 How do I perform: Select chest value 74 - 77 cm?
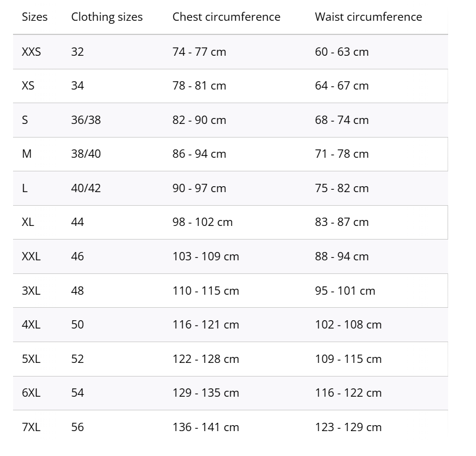(x=199, y=52)
